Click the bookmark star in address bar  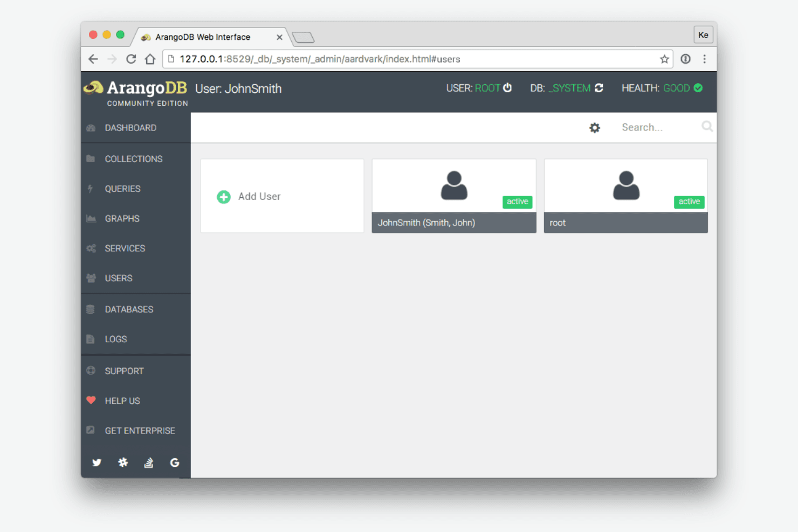coord(664,59)
